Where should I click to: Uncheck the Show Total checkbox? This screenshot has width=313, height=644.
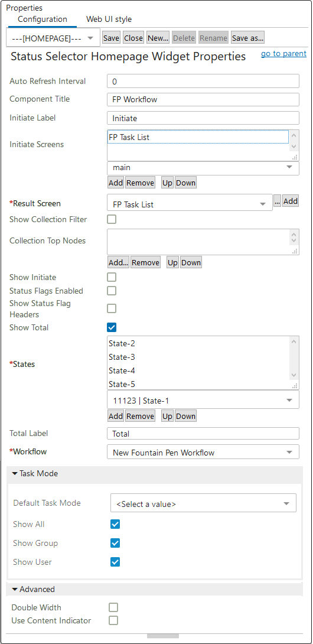[112, 327]
